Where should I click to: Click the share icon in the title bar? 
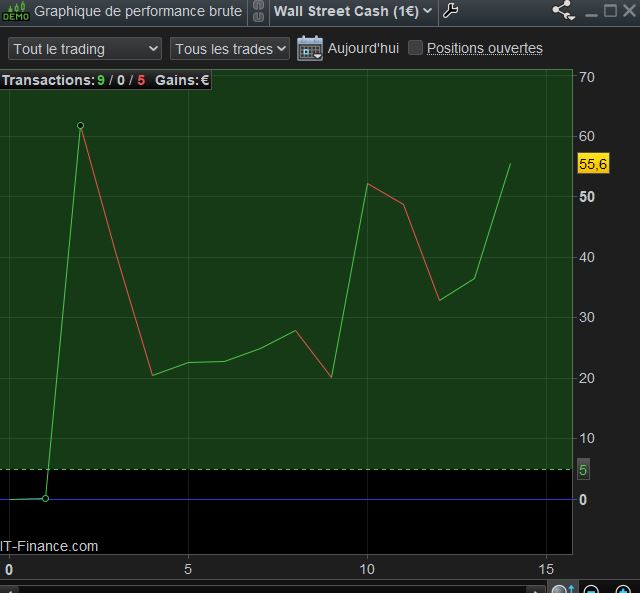point(563,11)
